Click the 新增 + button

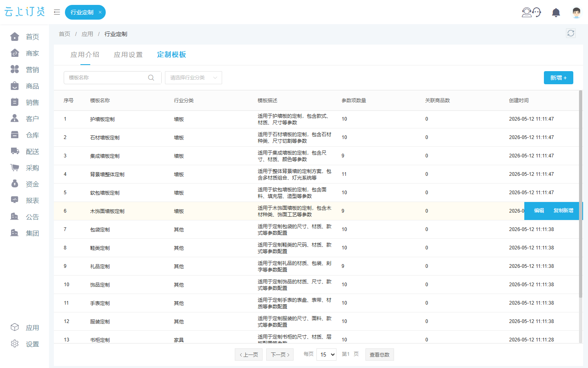(559, 78)
